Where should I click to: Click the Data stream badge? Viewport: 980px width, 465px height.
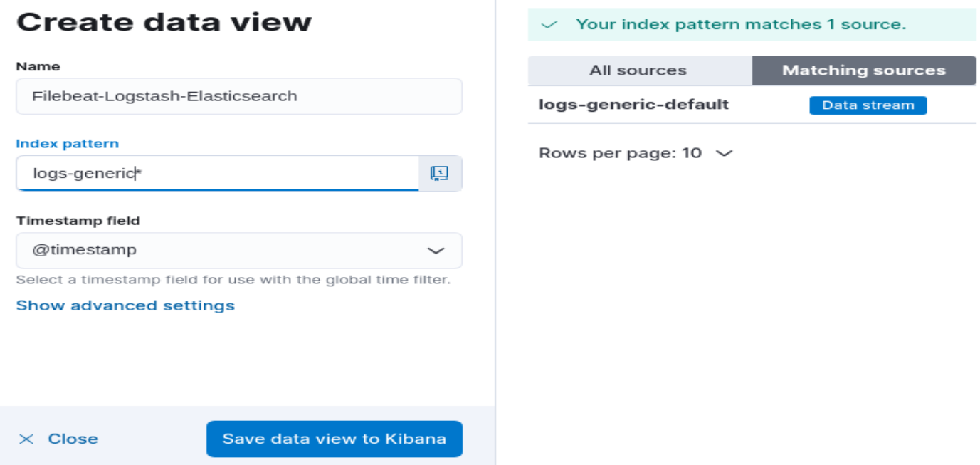click(868, 105)
